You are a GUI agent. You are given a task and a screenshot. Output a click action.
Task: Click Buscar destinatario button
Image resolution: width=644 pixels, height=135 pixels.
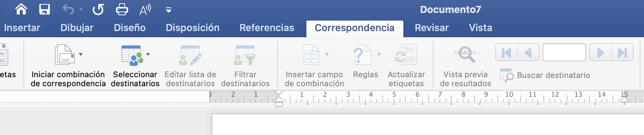(545, 75)
